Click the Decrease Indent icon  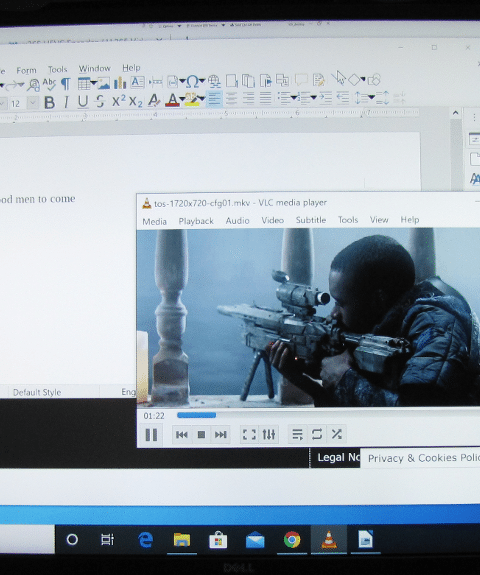(x=342, y=98)
